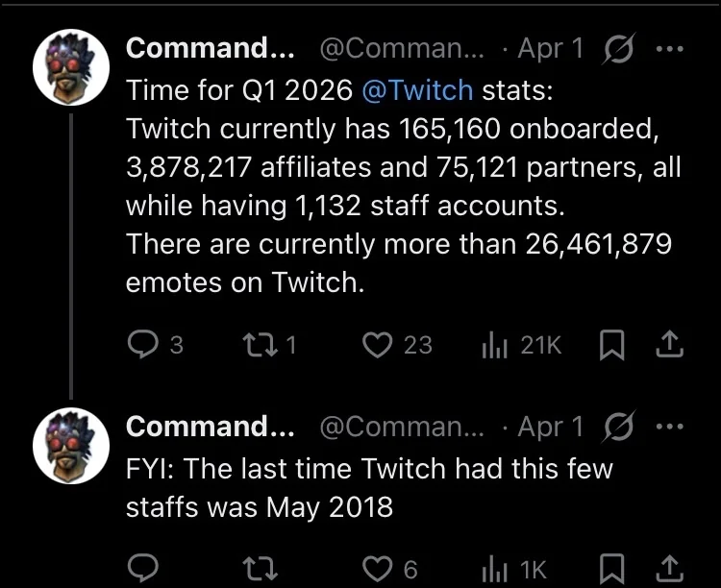Like the tweet with 23 likes
The width and height of the screenshot is (721, 588).
pyautogui.click(x=376, y=345)
